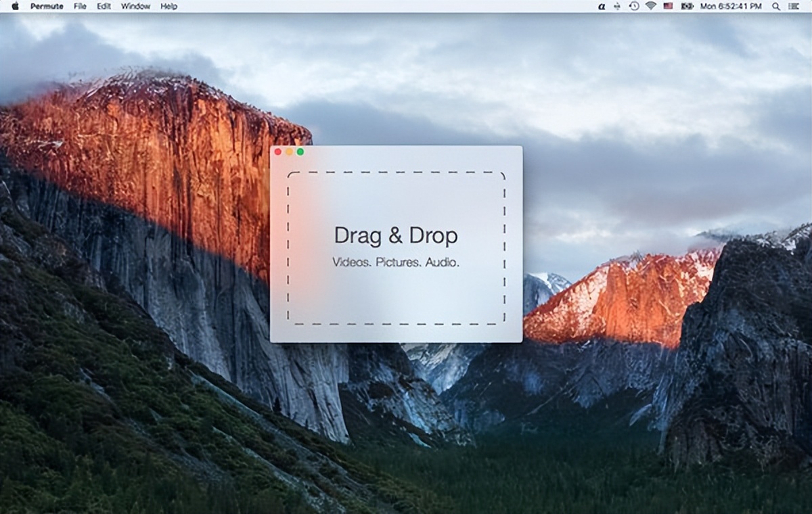This screenshot has width=812, height=514.
Task: Zoom Permute window with green button
Action: coord(300,152)
